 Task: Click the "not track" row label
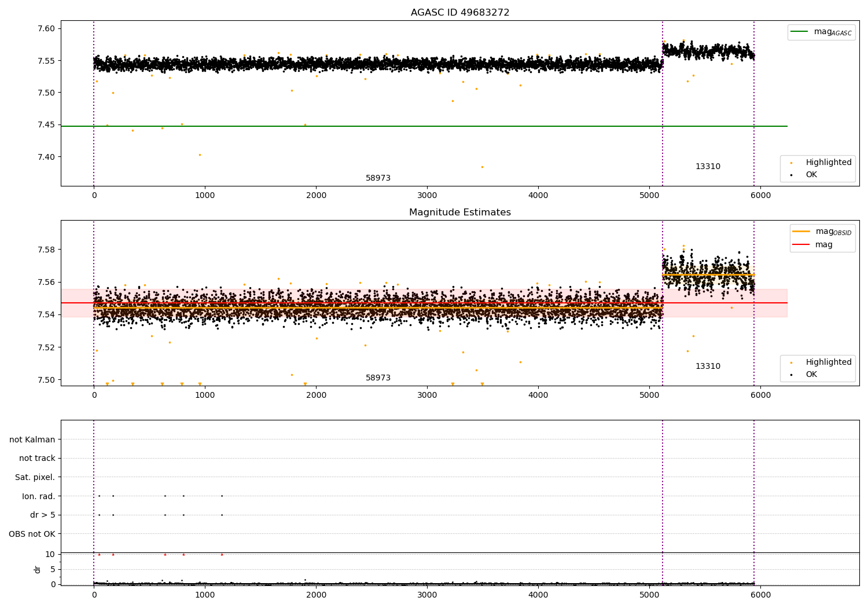click(37, 459)
